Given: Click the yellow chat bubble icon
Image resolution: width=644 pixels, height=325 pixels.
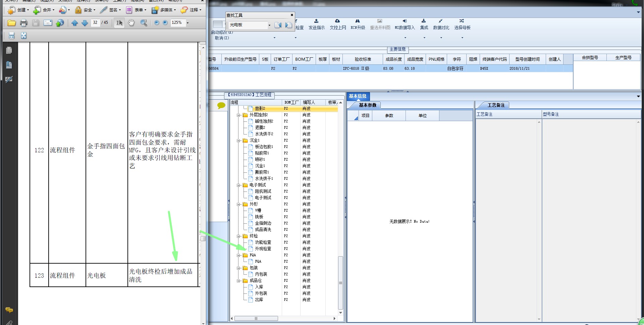Looking at the screenshot, I should click(221, 106).
